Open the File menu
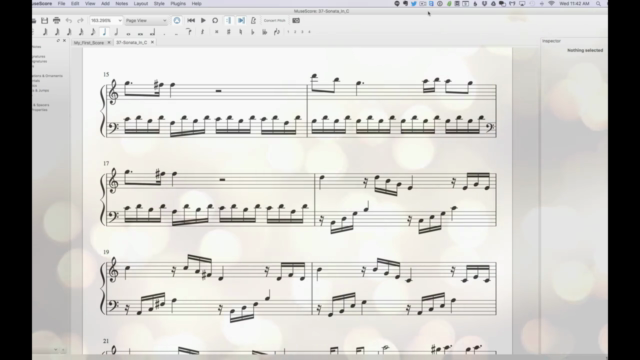Screen dimensions: 640x360 61,4
